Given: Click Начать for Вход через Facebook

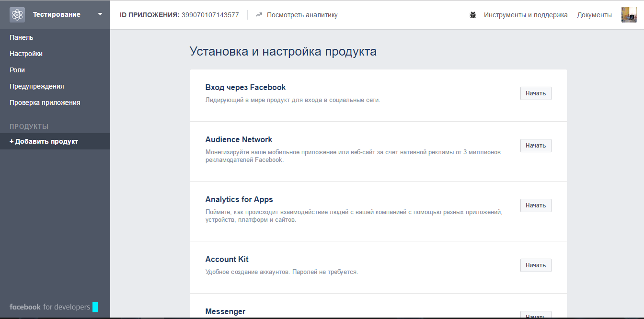Looking at the screenshot, I should [x=536, y=93].
